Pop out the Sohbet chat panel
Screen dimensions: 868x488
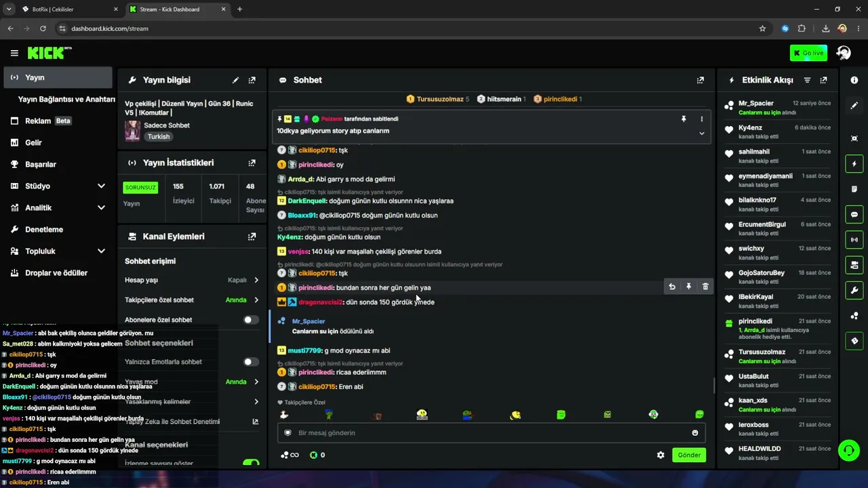(x=701, y=80)
